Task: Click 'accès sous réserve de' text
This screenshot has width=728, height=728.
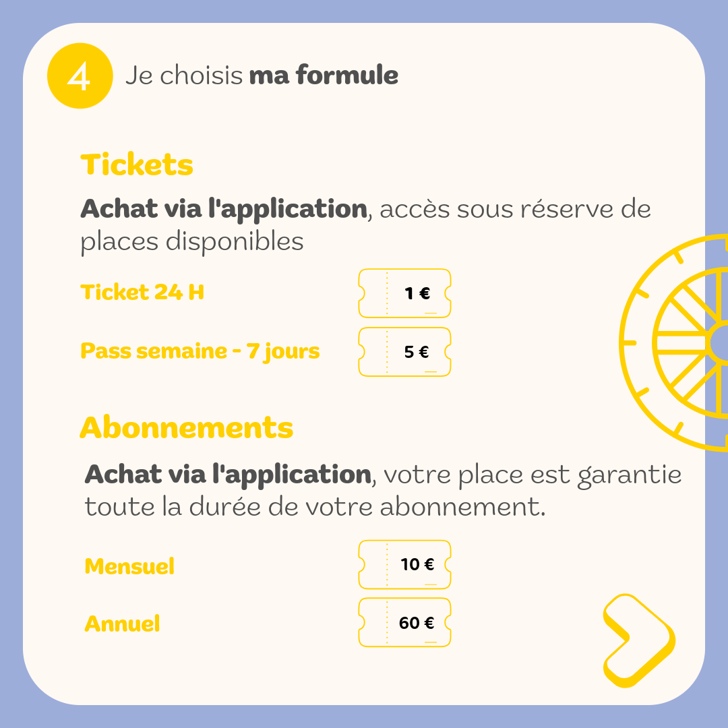Action: (516, 209)
